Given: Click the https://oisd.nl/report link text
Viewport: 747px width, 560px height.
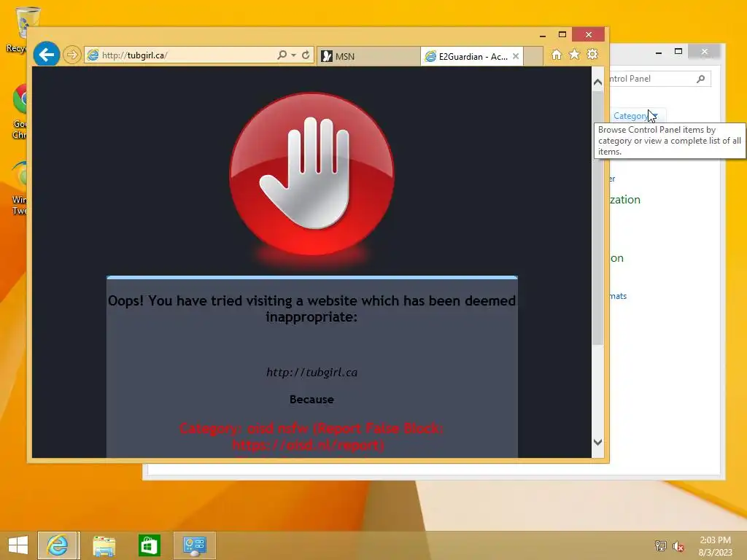Looking at the screenshot, I should pyautogui.click(x=309, y=445).
